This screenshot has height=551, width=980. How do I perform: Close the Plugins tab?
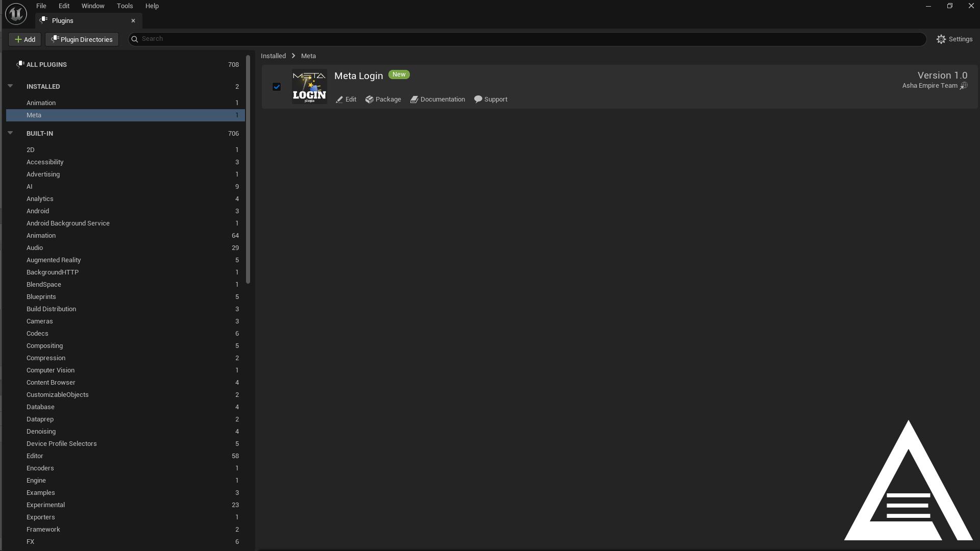coord(133,21)
